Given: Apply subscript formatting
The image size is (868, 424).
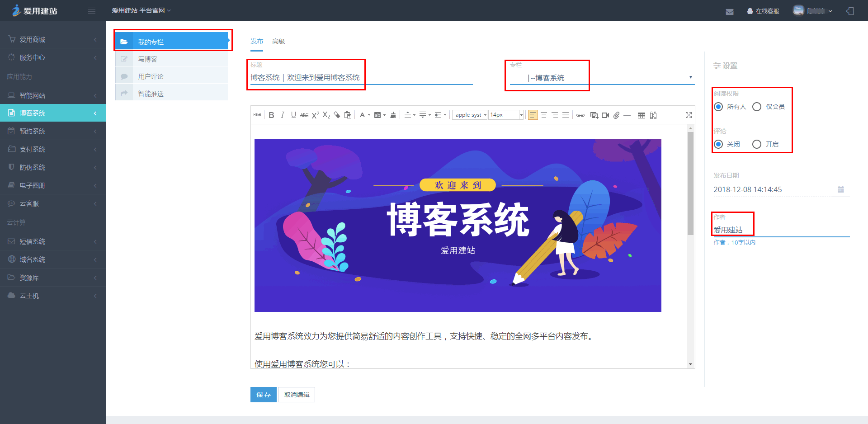Looking at the screenshot, I should click(x=326, y=115).
